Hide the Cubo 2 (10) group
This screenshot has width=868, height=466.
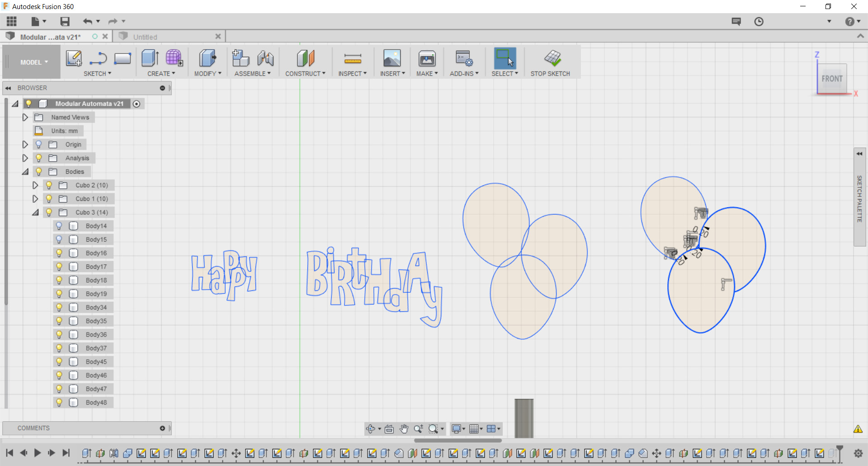(x=49, y=185)
